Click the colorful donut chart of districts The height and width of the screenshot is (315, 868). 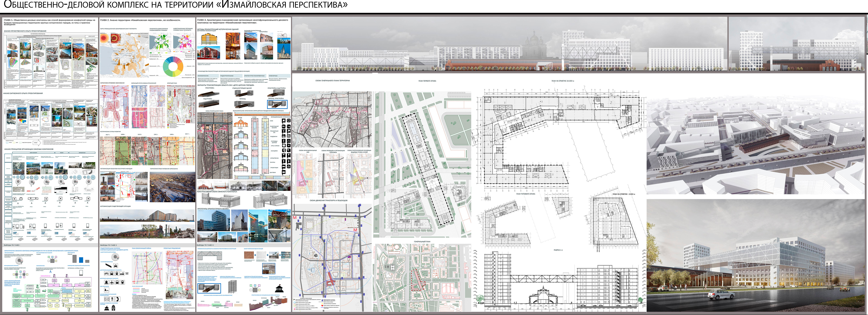click(173, 66)
